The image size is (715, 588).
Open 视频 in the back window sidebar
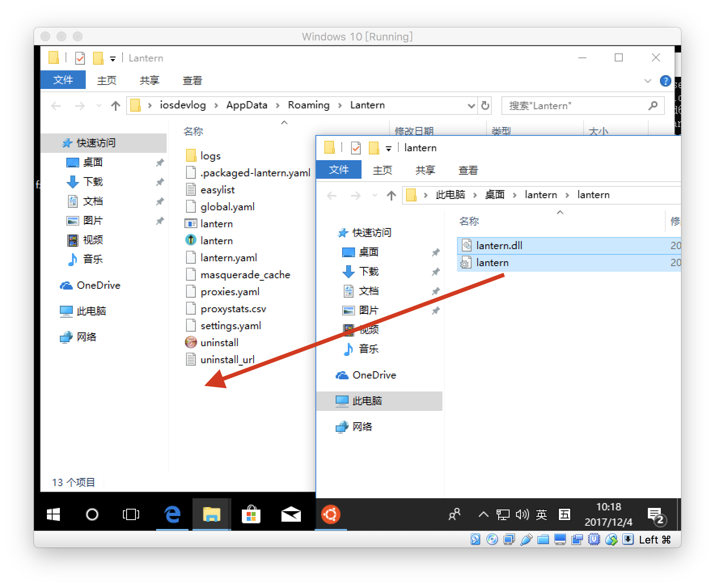click(93, 240)
